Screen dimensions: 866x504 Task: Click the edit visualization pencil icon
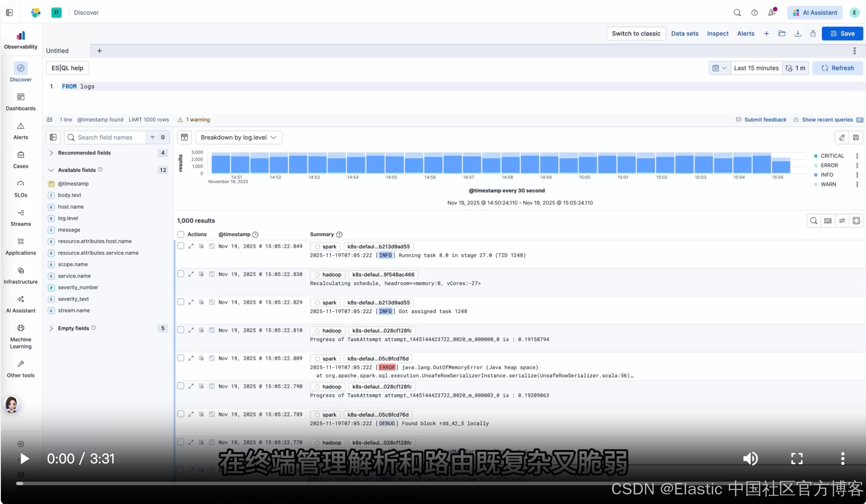click(842, 138)
